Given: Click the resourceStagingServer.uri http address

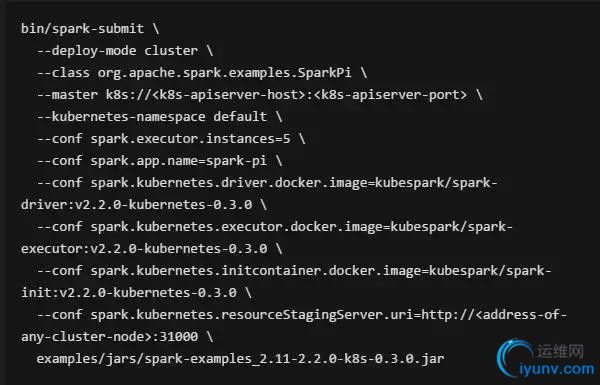Looking at the screenshot, I should pos(494,315).
